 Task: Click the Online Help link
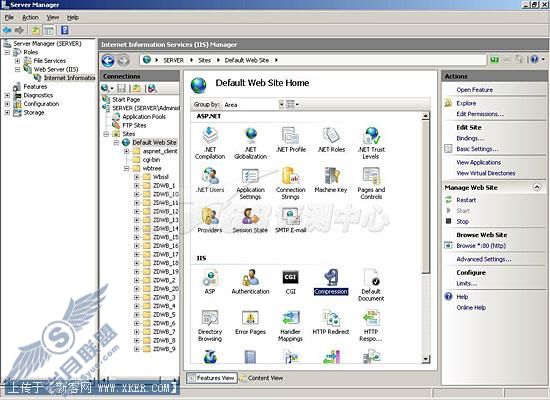[471, 308]
